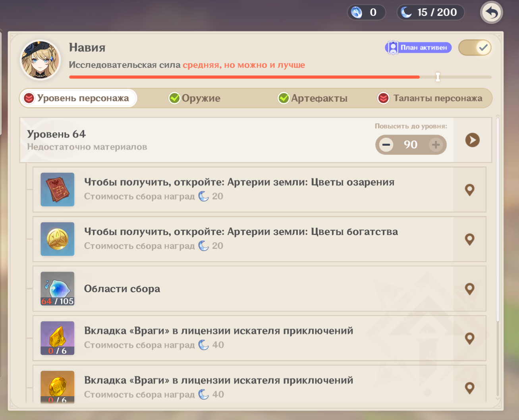Click the 'Повысить до уровня:' label

411,126
